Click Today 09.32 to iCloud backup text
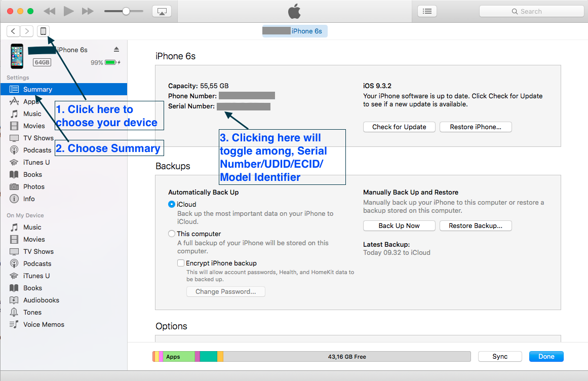Image resolution: width=588 pixels, height=381 pixels. click(x=397, y=252)
